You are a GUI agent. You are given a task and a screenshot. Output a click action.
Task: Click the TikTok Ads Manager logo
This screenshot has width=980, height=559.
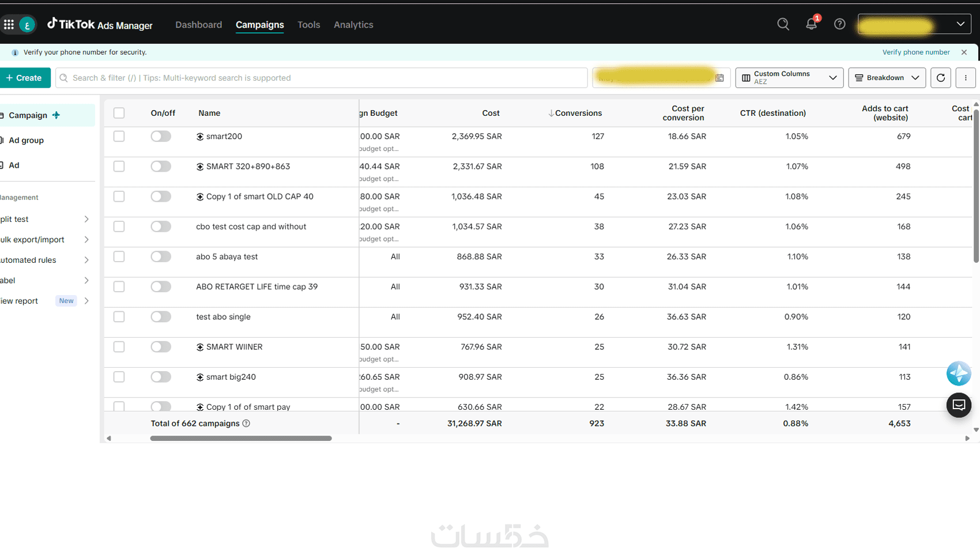(100, 24)
